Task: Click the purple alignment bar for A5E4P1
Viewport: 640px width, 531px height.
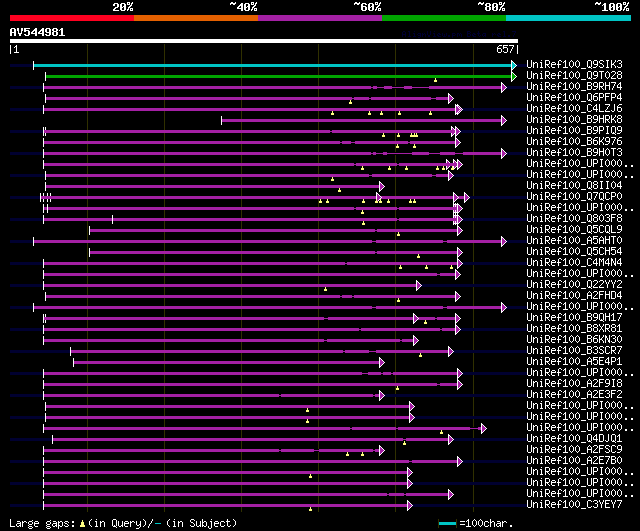Action: point(227,363)
